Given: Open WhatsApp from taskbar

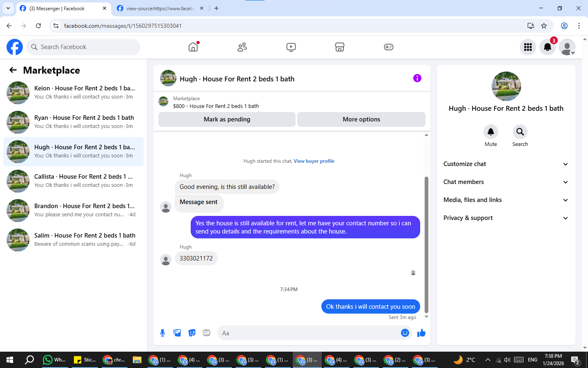Looking at the screenshot, I should point(54,360).
